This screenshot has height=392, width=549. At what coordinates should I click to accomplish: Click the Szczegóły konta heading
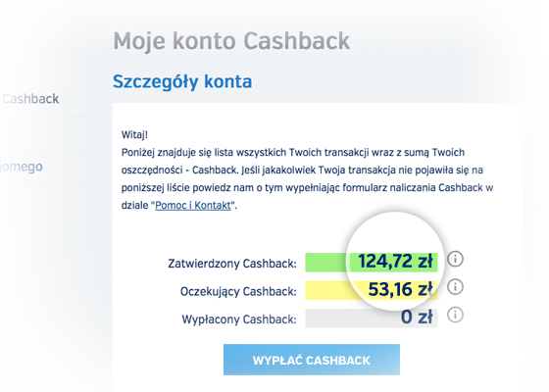point(182,81)
